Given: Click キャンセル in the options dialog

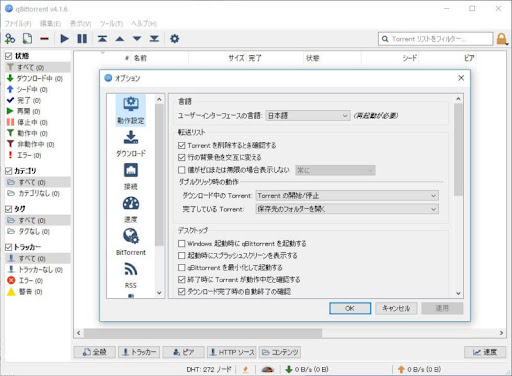Looking at the screenshot, I should coord(396,308).
